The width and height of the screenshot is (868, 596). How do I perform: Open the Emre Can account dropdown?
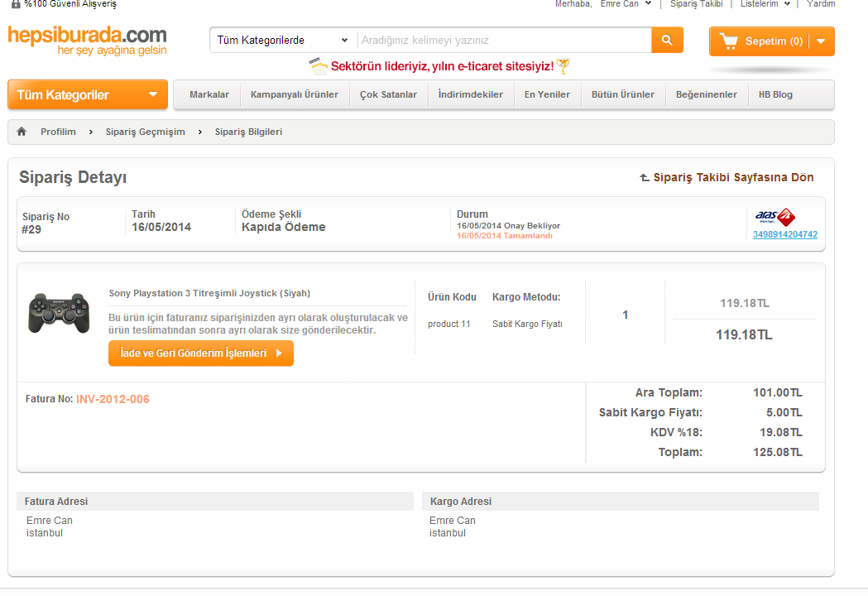point(626,4)
